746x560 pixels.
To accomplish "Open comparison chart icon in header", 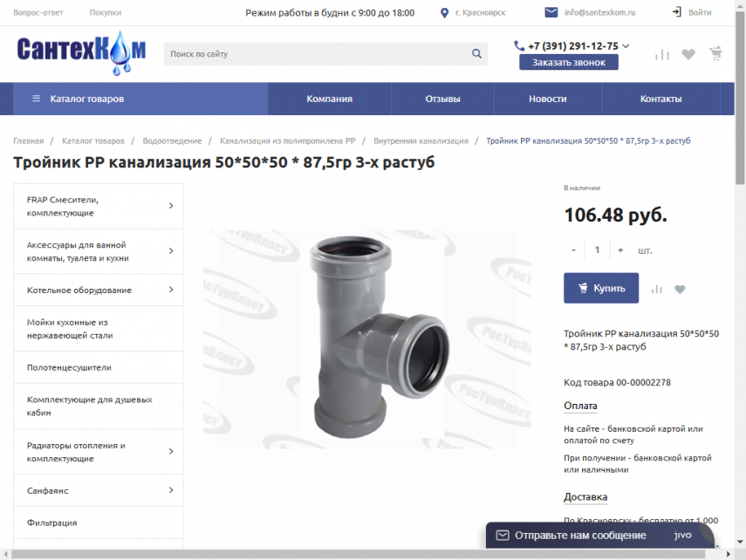I will pyautogui.click(x=662, y=54).
